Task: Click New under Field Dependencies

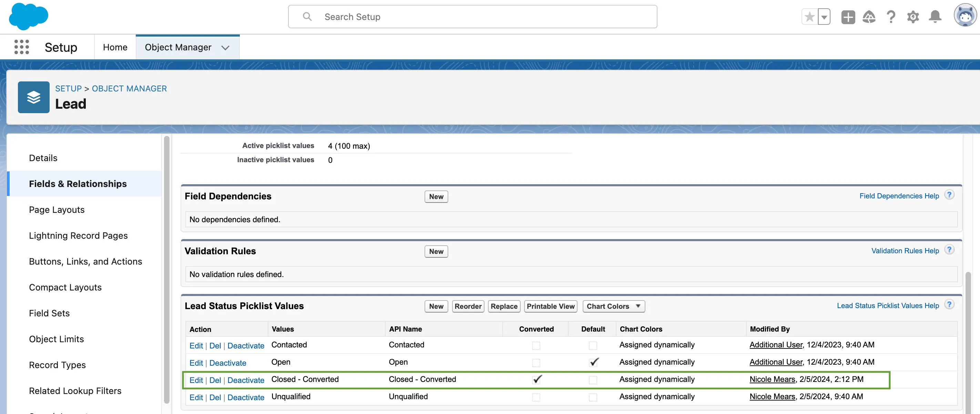Action: pyautogui.click(x=436, y=197)
